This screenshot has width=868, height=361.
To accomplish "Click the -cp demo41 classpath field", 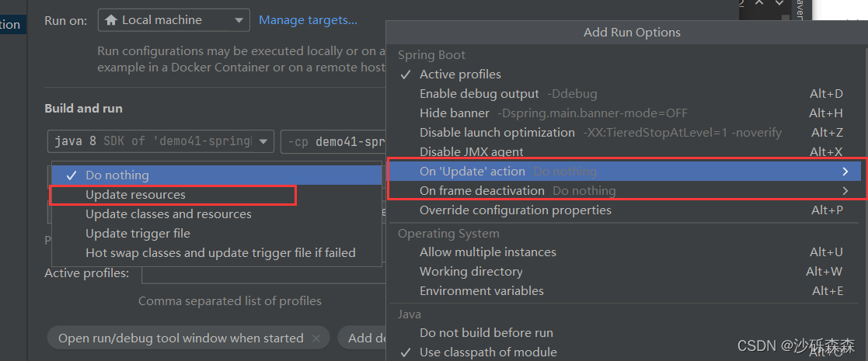I will tap(333, 141).
